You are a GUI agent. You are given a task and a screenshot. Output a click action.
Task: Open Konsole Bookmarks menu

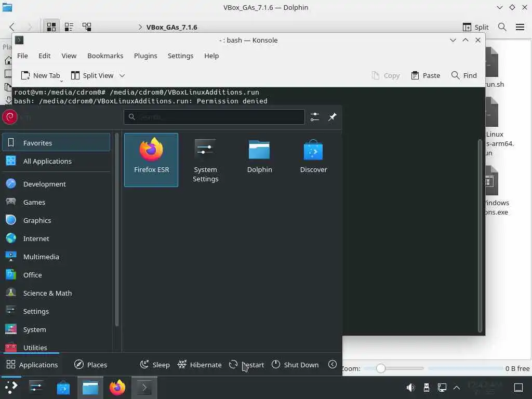point(105,56)
